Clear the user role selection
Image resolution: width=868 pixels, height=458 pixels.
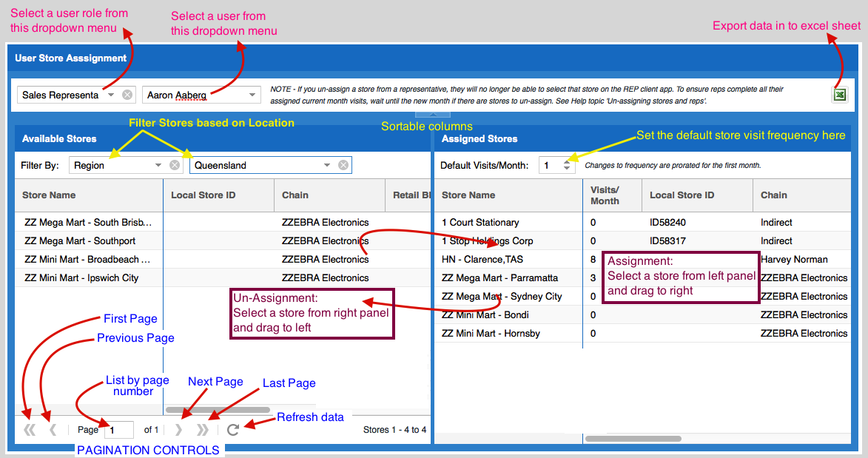127,95
